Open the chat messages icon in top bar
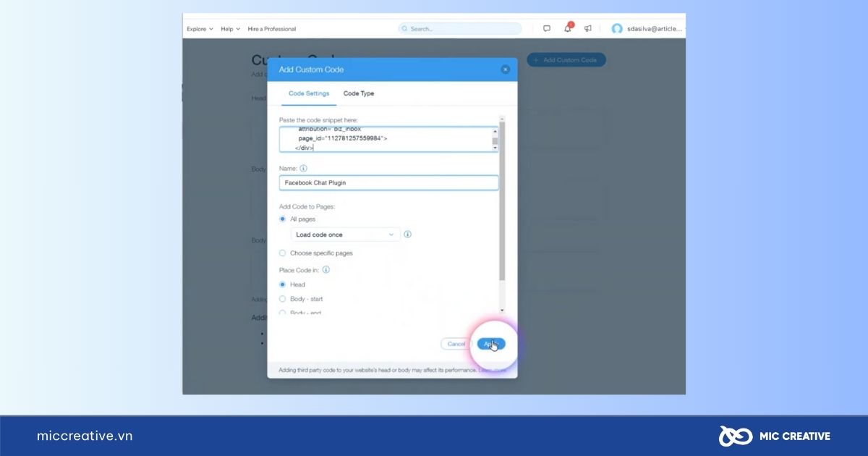This screenshot has width=868, height=456. pos(547,29)
